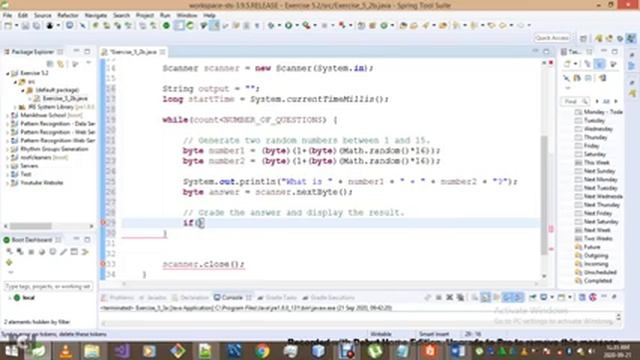Click the green diamond icon in Boot Dashboard
This screenshot has height=360, width=640.
click(9, 262)
